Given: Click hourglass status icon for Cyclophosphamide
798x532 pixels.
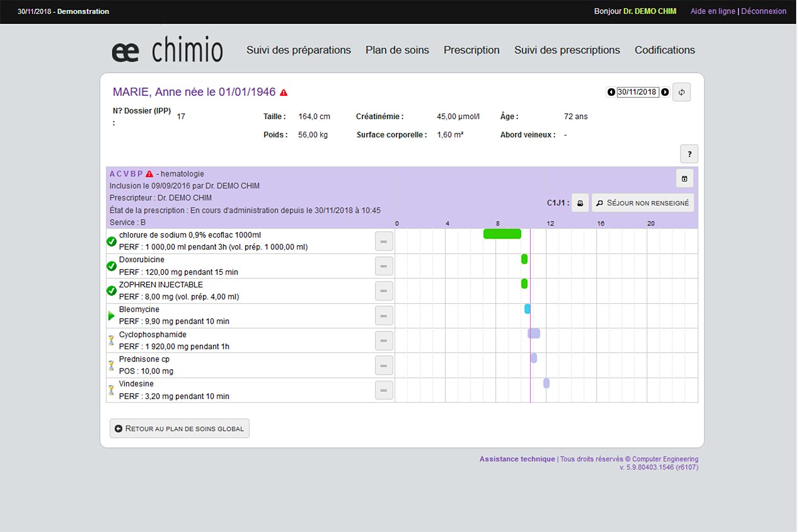Looking at the screenshot, I should pyautogui.click(x=112, y=340).
